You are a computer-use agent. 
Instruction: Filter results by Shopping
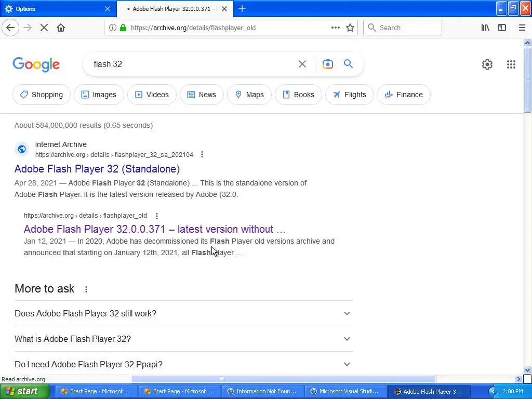[x=42, y=95]
